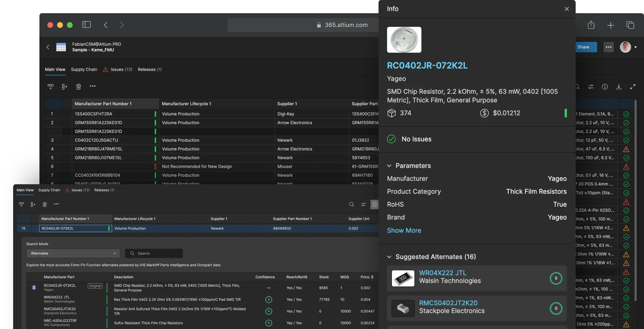The image size is (644, 329).
Task: Open the Alternates search mode dropdown
Action: [73, 253]
